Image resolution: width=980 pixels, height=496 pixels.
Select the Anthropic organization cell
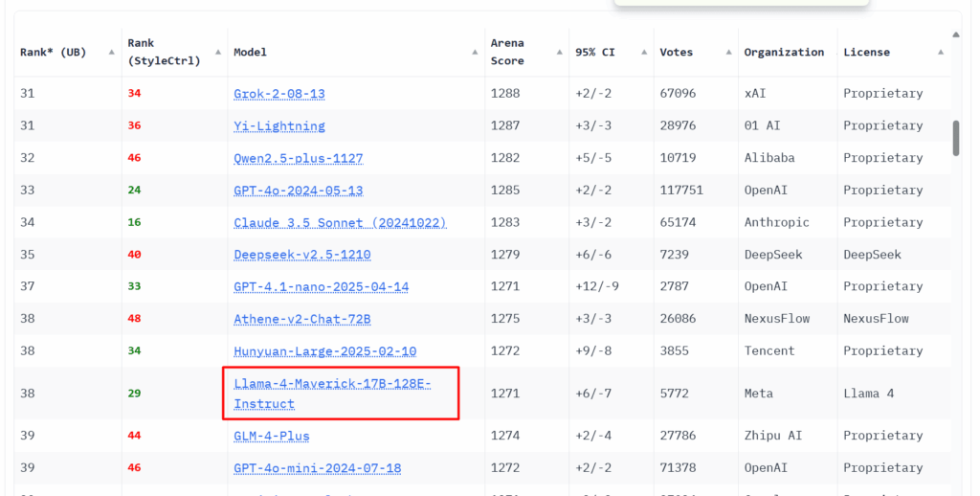click(x=776, y=222)
